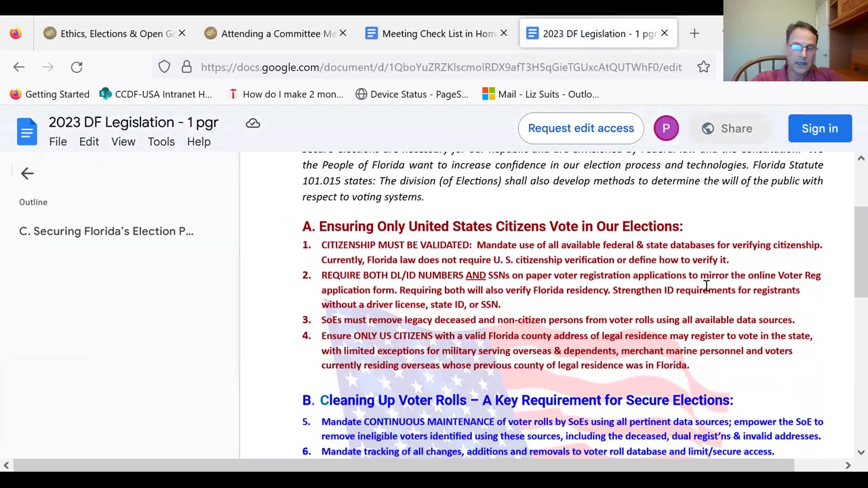The width and height of the screenshot is (868, 488).
Task: Click the vertical scrollbar thumb
Action: 861,252
